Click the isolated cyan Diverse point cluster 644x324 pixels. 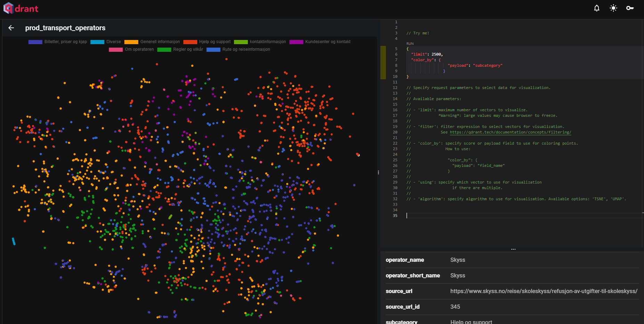[14, 241]
